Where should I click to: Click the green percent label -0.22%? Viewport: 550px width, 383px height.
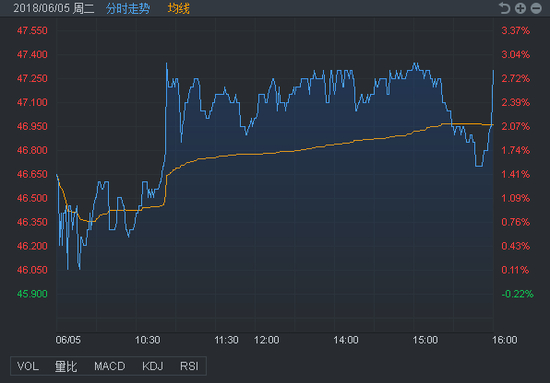tap(517, 294)
